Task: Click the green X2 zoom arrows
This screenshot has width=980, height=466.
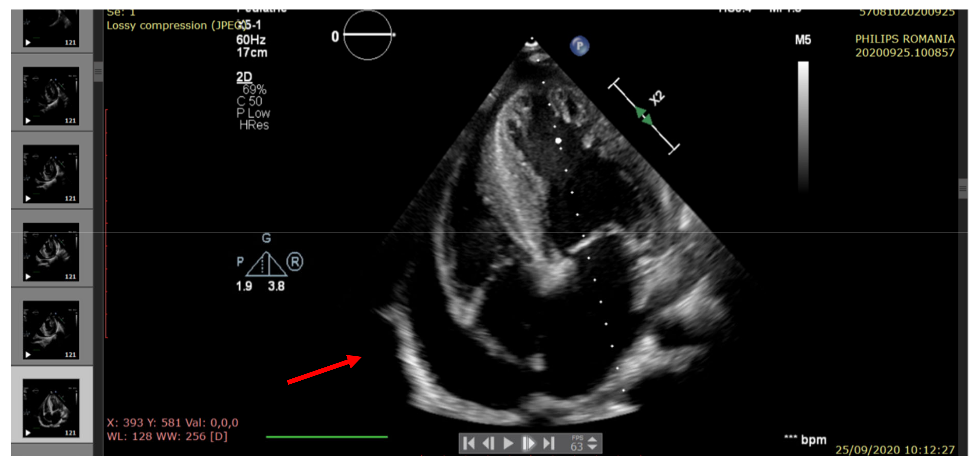Action: tap(644, 116)
